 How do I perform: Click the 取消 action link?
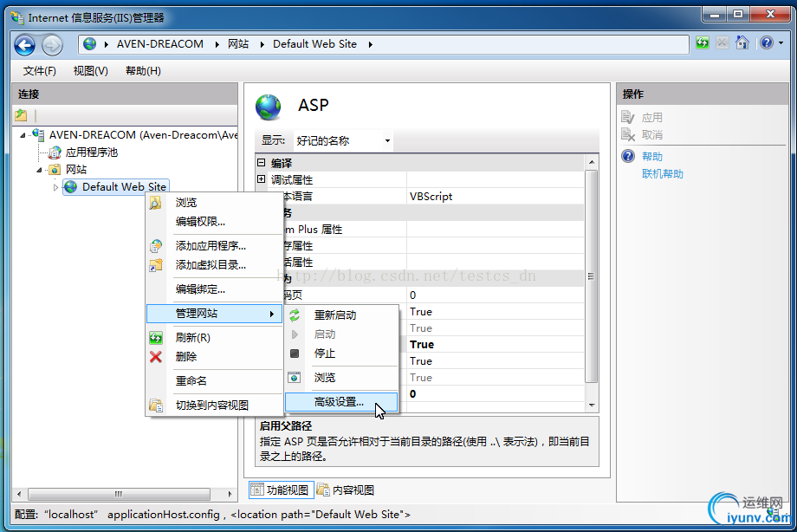652,135
